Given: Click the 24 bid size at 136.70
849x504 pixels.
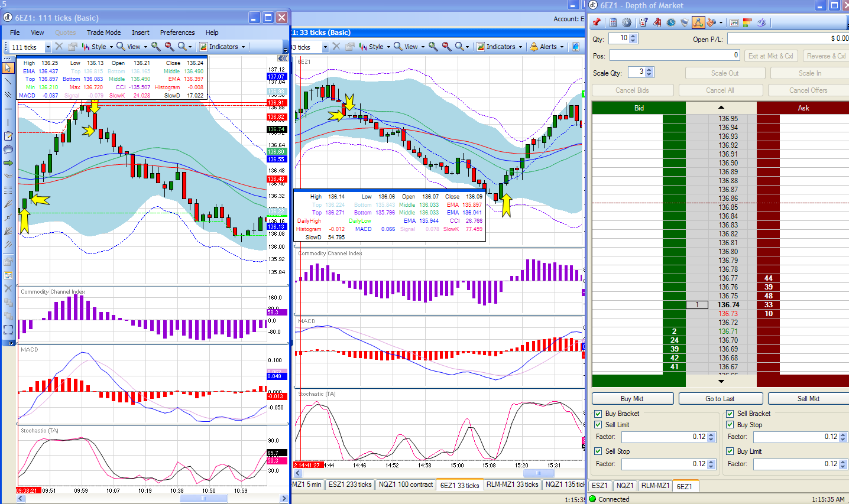Looking at the screenshot, I should [x=674, y=340].
